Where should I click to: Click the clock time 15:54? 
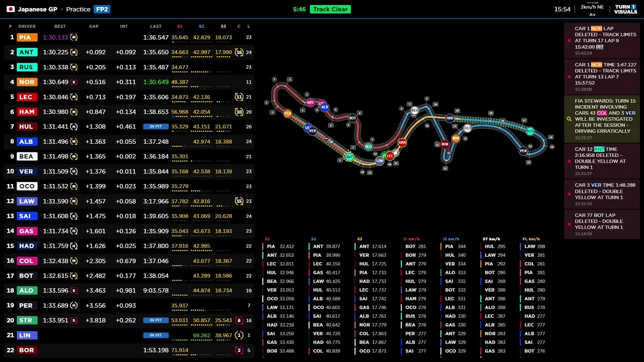click(562, 9)
